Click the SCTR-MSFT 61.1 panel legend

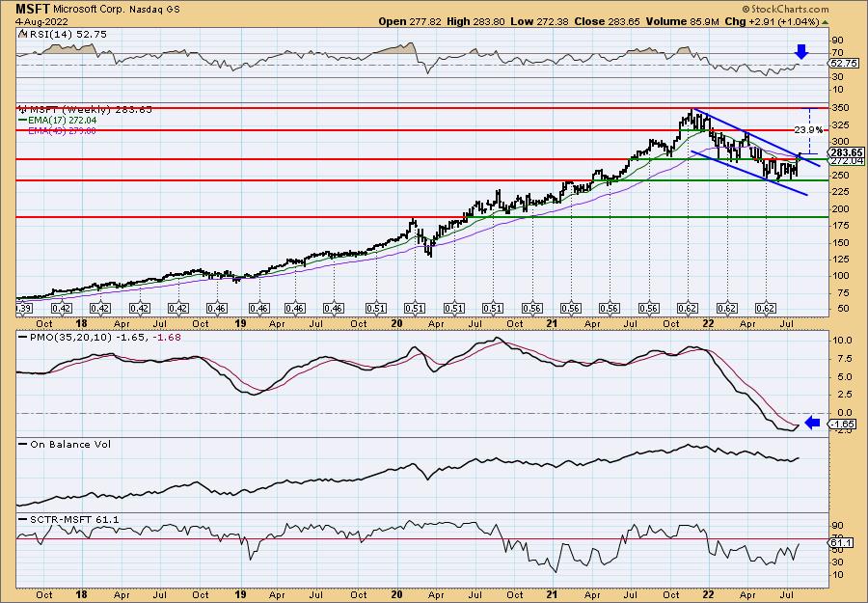point(68,519)
